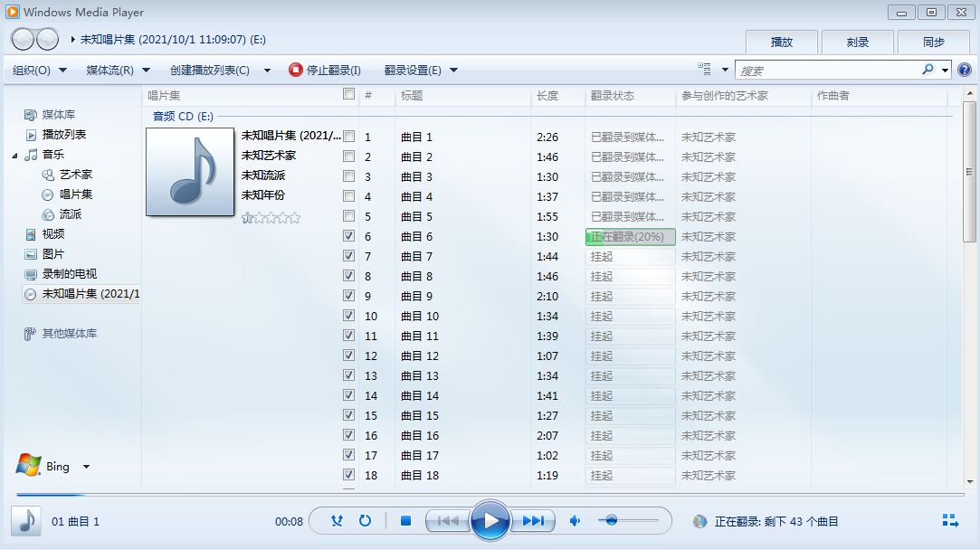
Task: Toggle the repeat playback icon
Action: [x=365, y=520]
